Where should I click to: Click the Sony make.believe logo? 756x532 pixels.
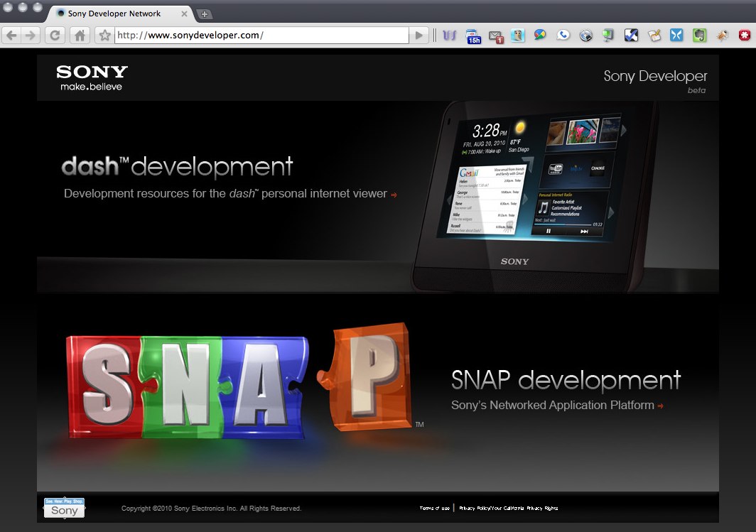(92, 78)
